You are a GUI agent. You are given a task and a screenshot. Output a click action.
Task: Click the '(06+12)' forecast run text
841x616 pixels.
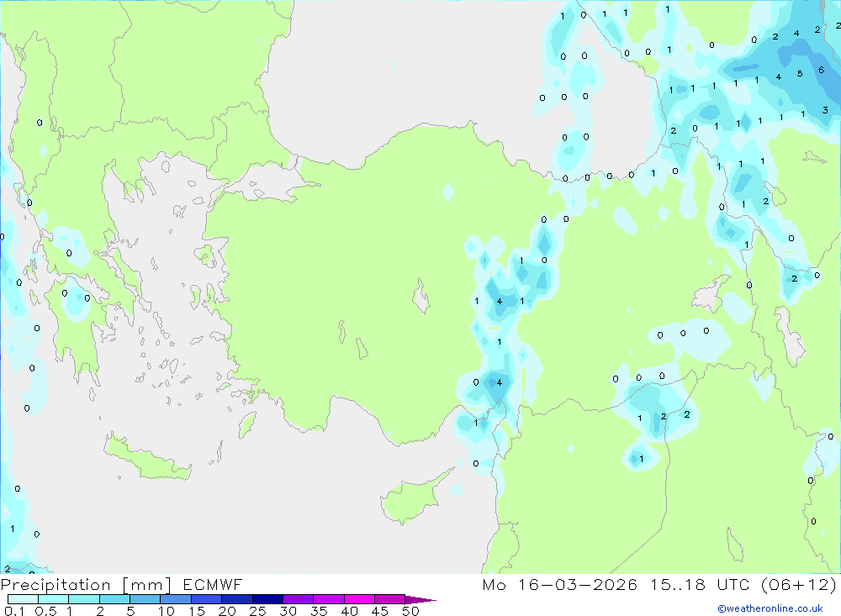pos(799,584)
